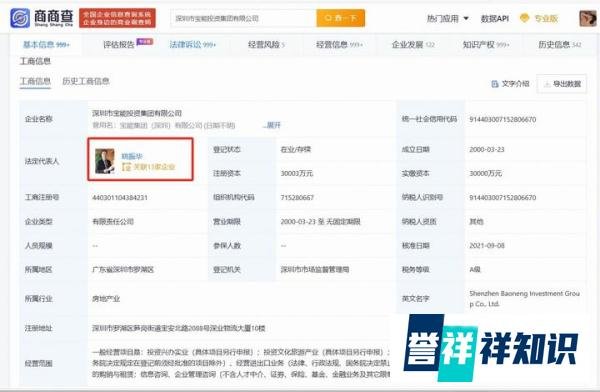Click the 商商查 logo icon
600x392 pixels.
(x=20, y=18)
